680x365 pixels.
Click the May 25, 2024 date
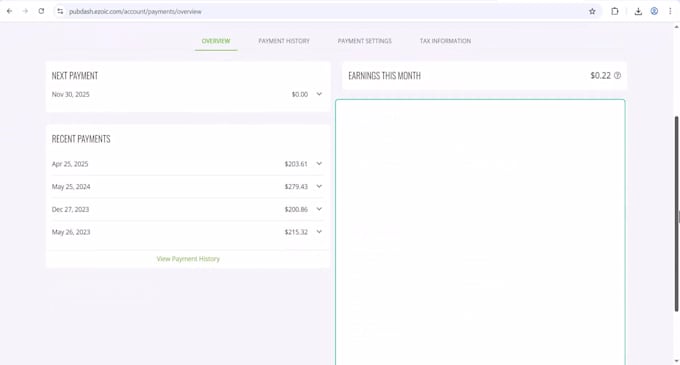[x=71, y=186]
